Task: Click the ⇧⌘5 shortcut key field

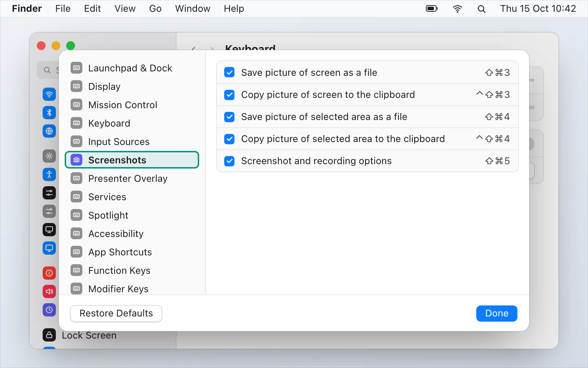Action: point(497,161)
